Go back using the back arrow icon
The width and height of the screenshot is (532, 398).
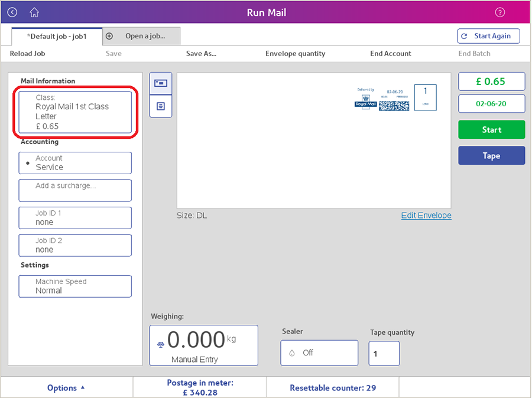(x=12, y=12)
